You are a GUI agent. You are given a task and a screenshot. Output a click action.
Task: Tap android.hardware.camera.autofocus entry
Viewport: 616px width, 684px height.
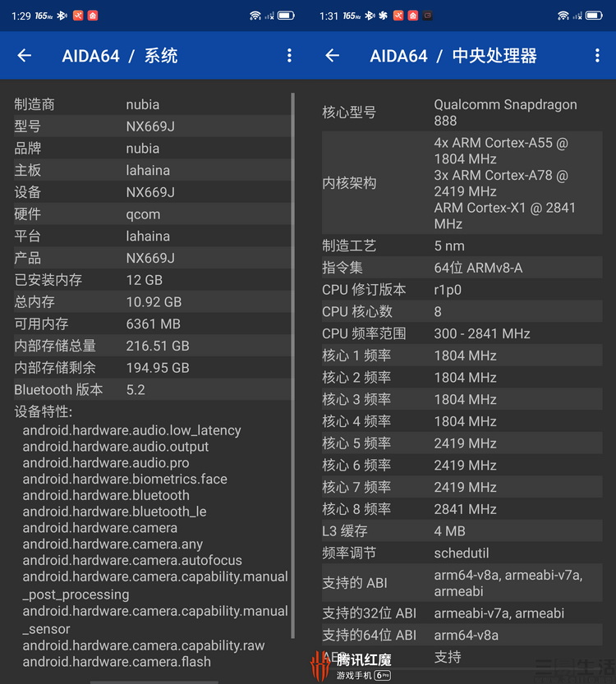(132, 560)
